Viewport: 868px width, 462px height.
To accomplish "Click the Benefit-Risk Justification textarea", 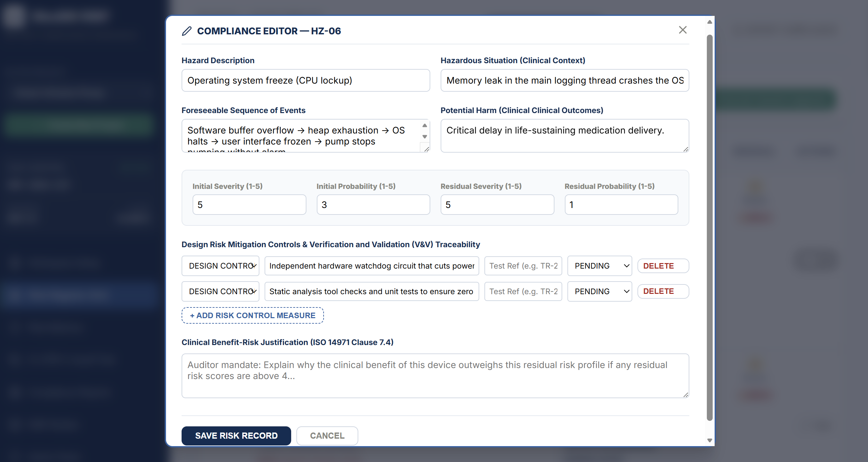I will click(435, 376).
